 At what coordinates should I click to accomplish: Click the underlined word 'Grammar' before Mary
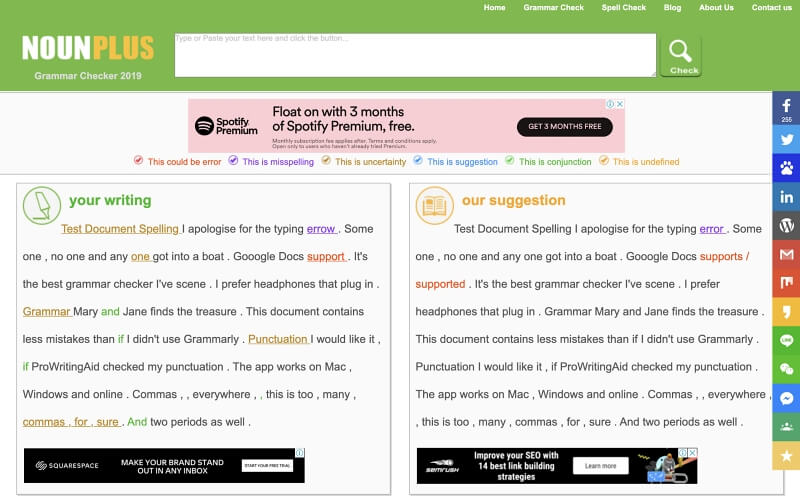coord(46,312)
